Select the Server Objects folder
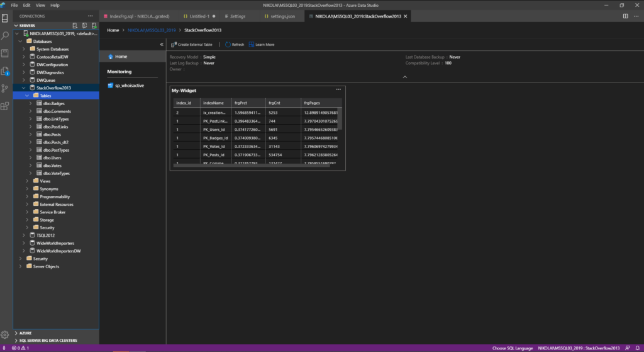Viewport: 644px width, 352px height. point(46,266)
